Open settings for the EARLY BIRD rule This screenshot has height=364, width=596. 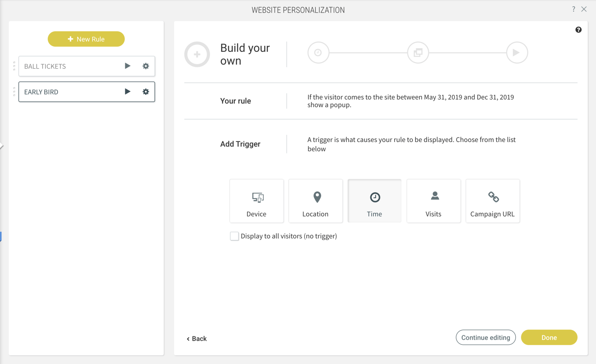tap(146, 91)
